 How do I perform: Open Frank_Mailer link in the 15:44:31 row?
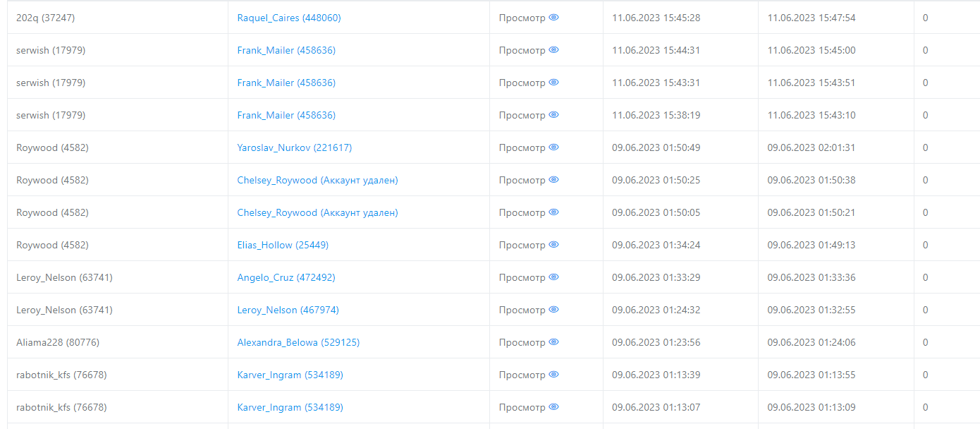(x=286, y=50)
